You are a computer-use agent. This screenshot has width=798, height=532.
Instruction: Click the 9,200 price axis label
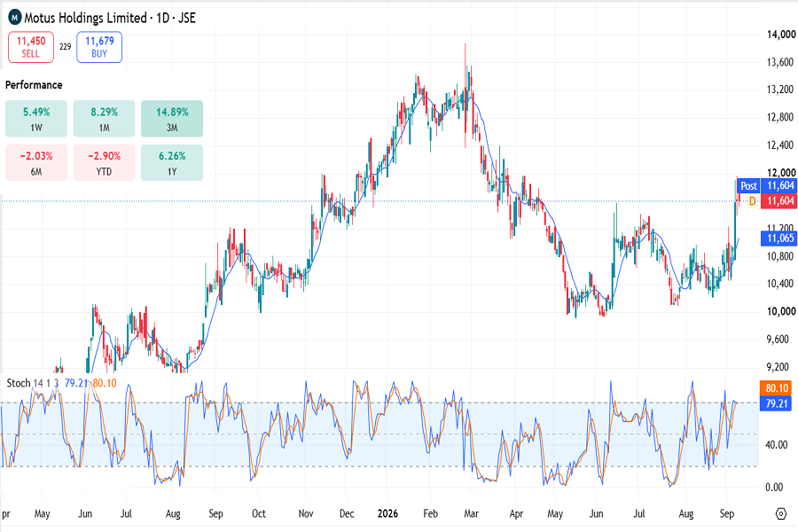pos(780,367)
